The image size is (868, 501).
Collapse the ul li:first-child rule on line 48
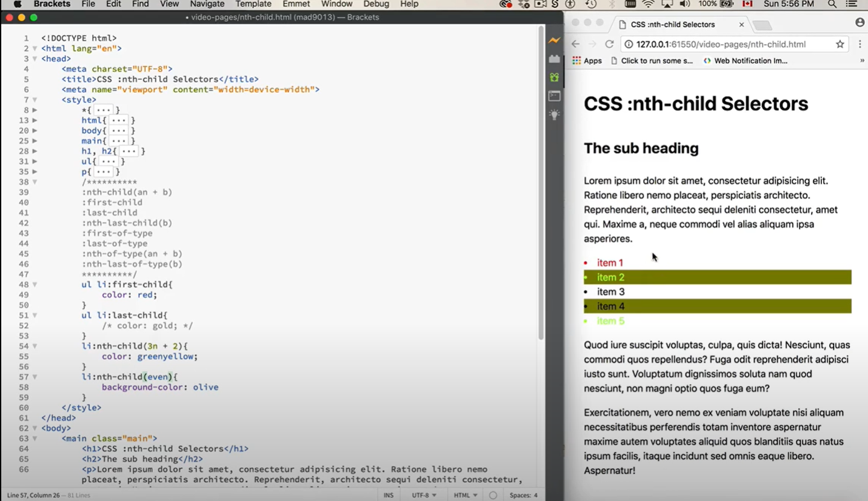pyautogui.click(x=35, y=285)
